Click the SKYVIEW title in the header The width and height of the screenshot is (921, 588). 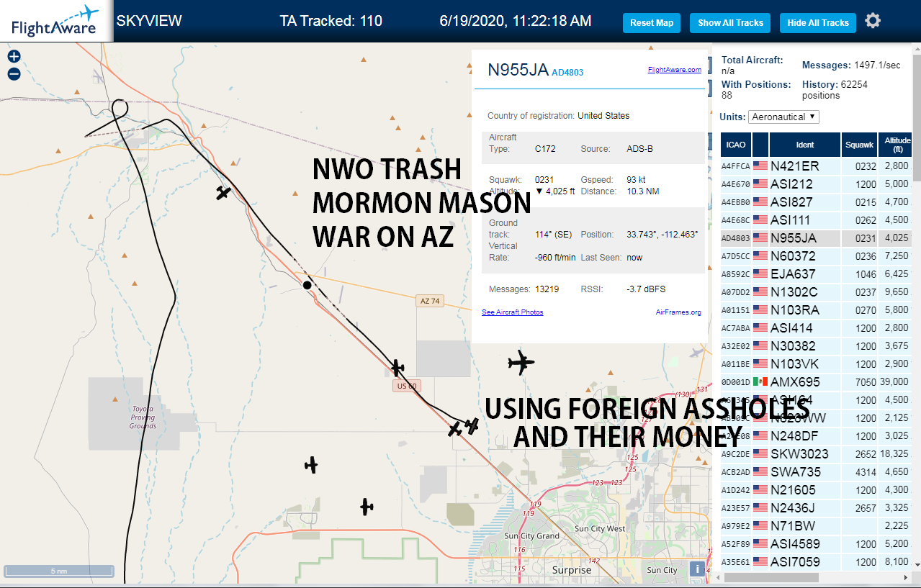(149, 21)
